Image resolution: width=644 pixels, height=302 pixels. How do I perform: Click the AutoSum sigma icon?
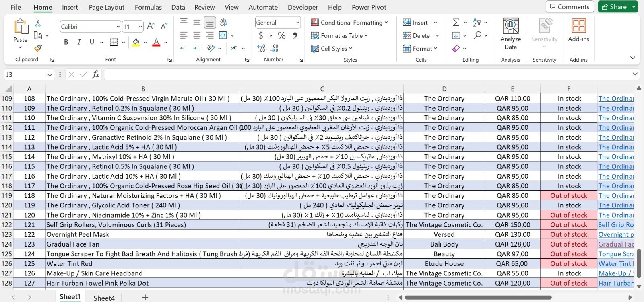tap(456, 23)
